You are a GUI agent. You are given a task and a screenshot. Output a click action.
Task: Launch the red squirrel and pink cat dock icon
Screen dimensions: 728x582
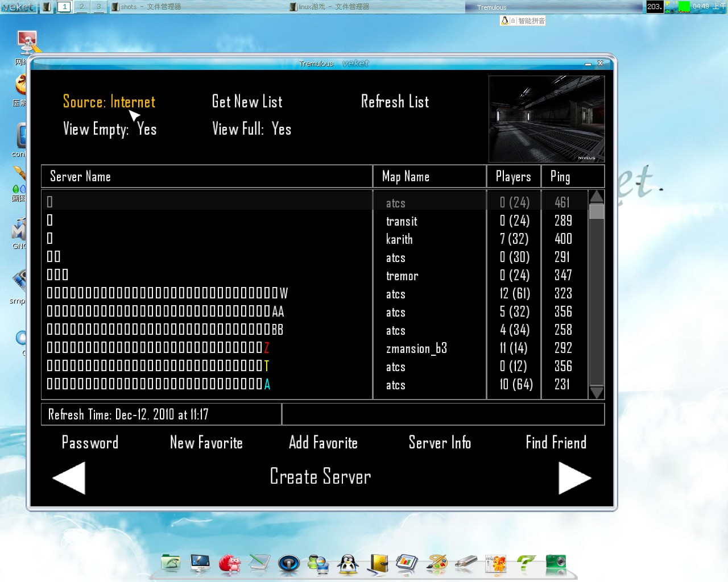coord(230,563)
